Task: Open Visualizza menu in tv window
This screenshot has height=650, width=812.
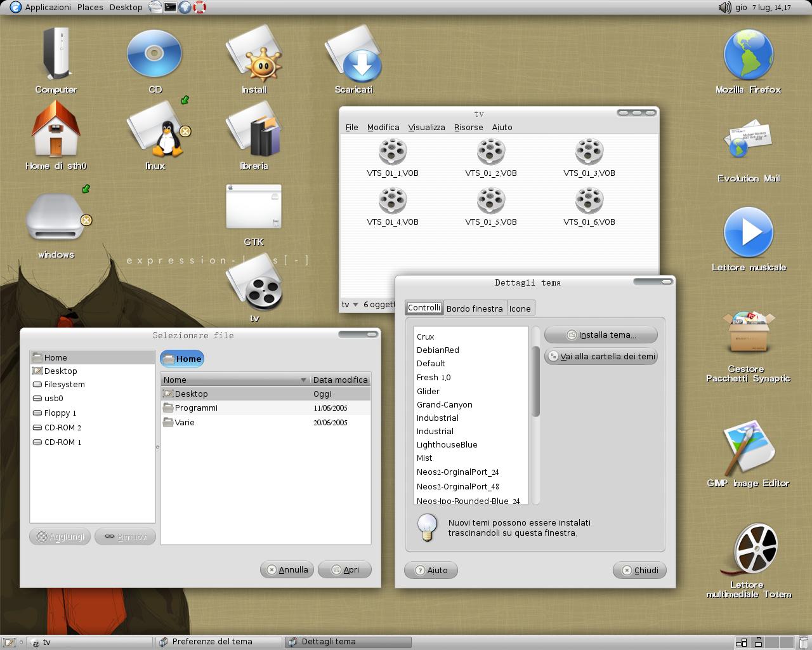Action: (426, 127)
